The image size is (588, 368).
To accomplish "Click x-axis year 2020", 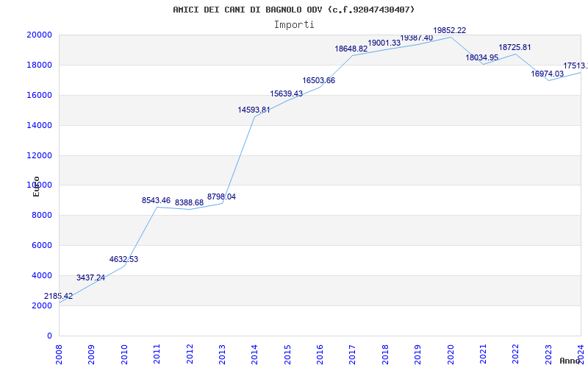I will click(451, 355).
